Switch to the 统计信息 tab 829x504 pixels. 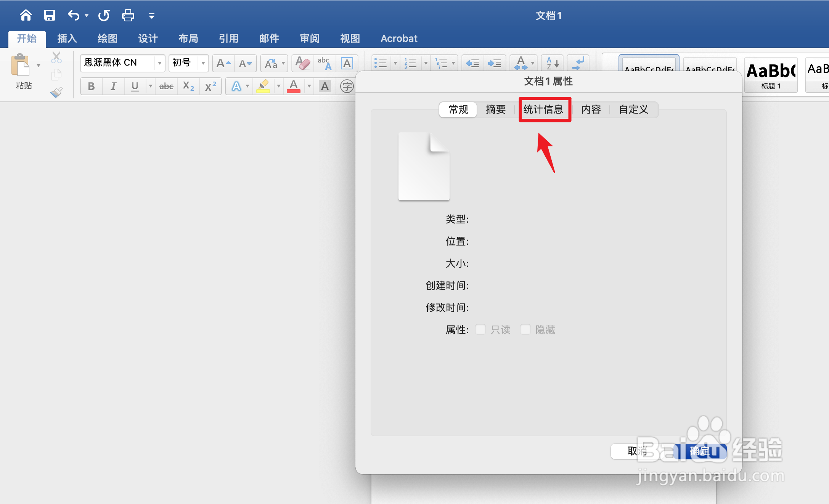(545, 109)
